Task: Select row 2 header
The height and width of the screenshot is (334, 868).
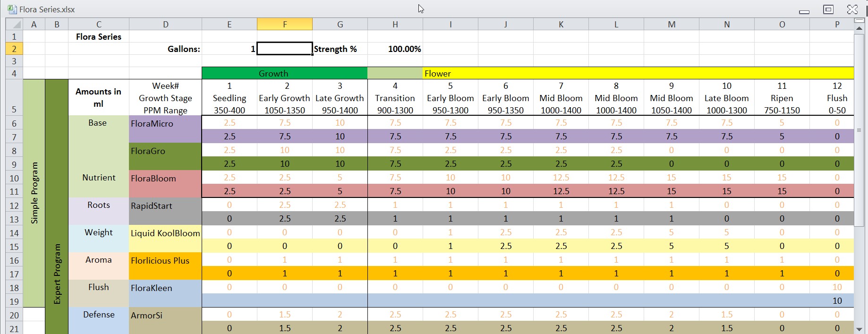Action: [x=14, y=49]
